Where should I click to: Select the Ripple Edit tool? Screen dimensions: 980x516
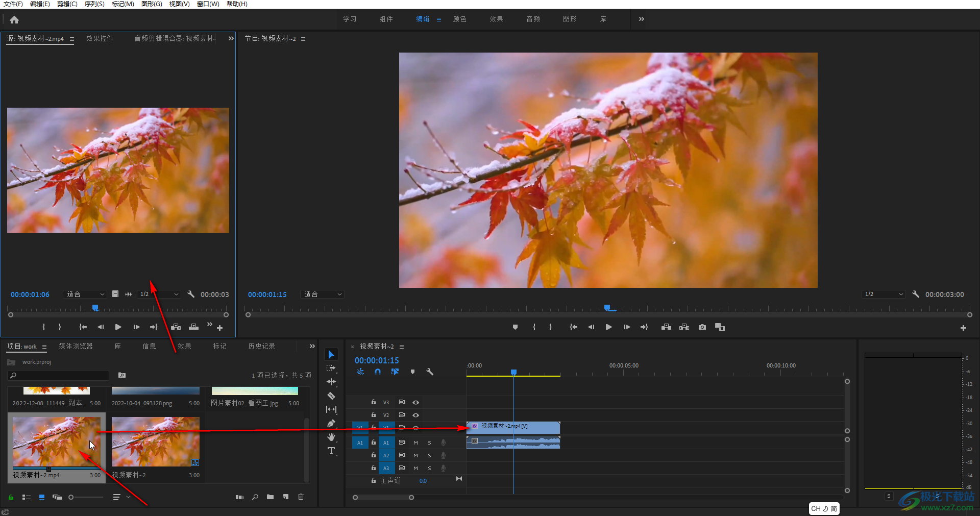pos(331,382)
